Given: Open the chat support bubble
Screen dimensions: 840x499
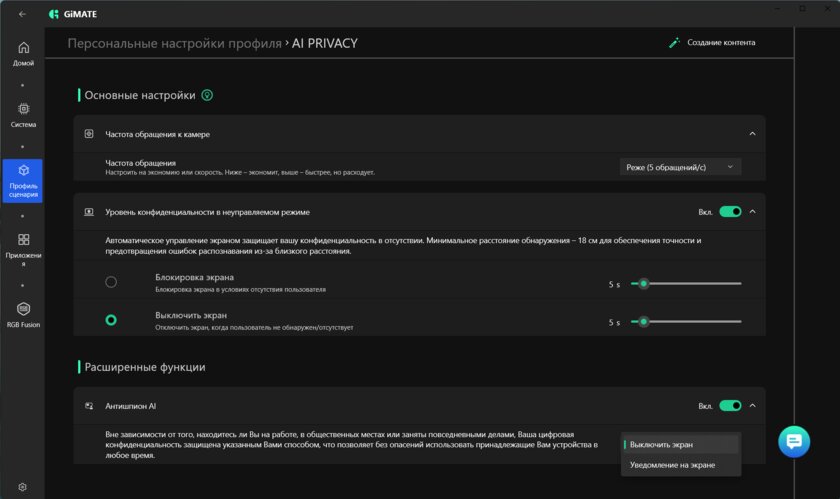Looking at the screenshot, I should 793,442.
